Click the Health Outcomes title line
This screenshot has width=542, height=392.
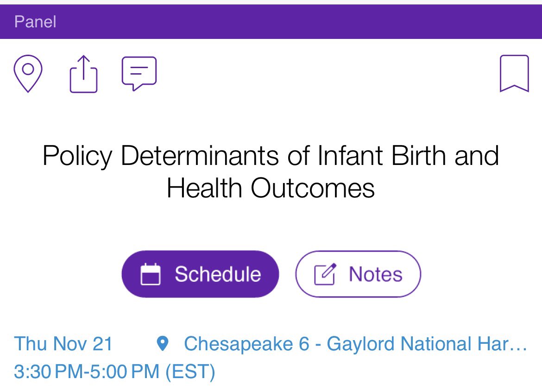(x=271, y=188)
